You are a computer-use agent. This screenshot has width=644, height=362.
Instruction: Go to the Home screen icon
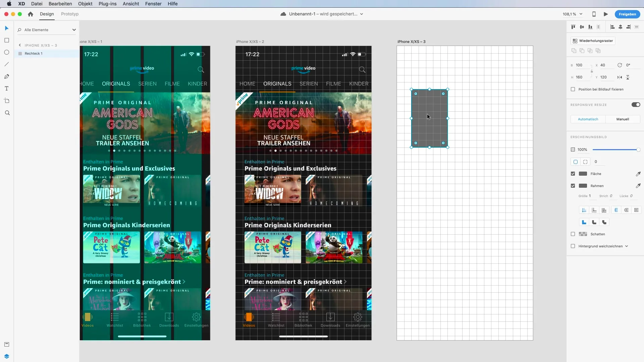(x=31, y=14)
